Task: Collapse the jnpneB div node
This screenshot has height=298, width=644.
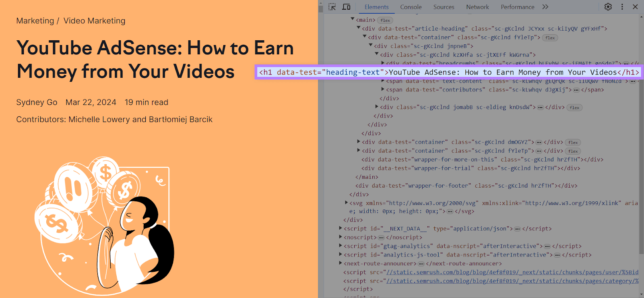Action: pos(371,46)
